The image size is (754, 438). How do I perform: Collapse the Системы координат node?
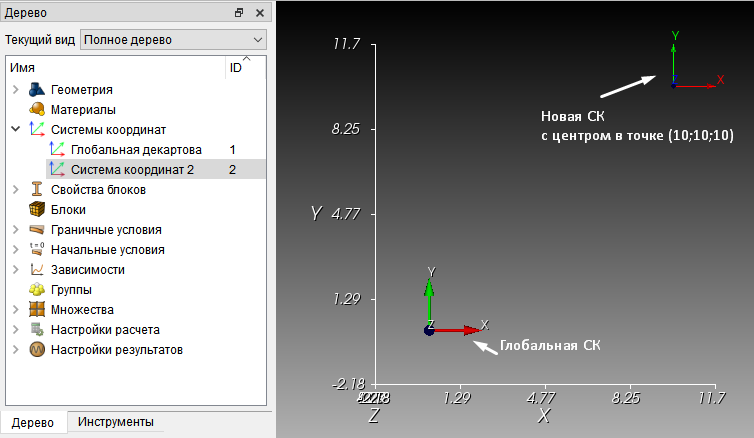click(16, 129)
